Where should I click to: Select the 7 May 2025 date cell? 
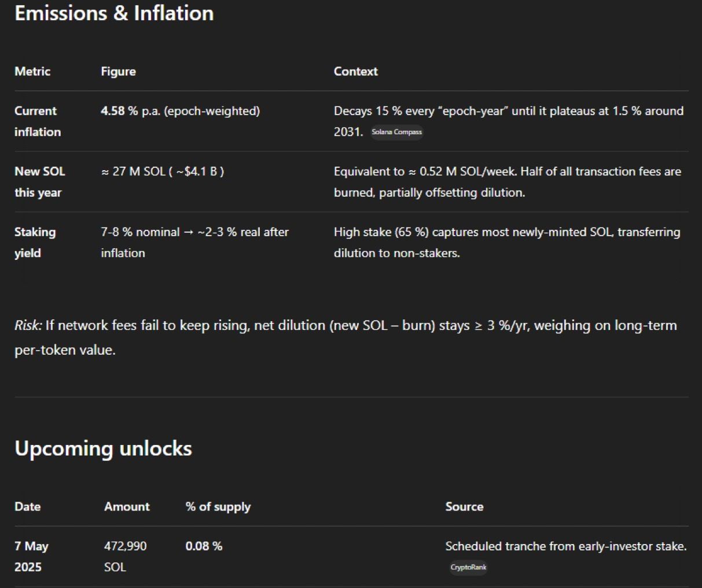[x=31, y=556]
